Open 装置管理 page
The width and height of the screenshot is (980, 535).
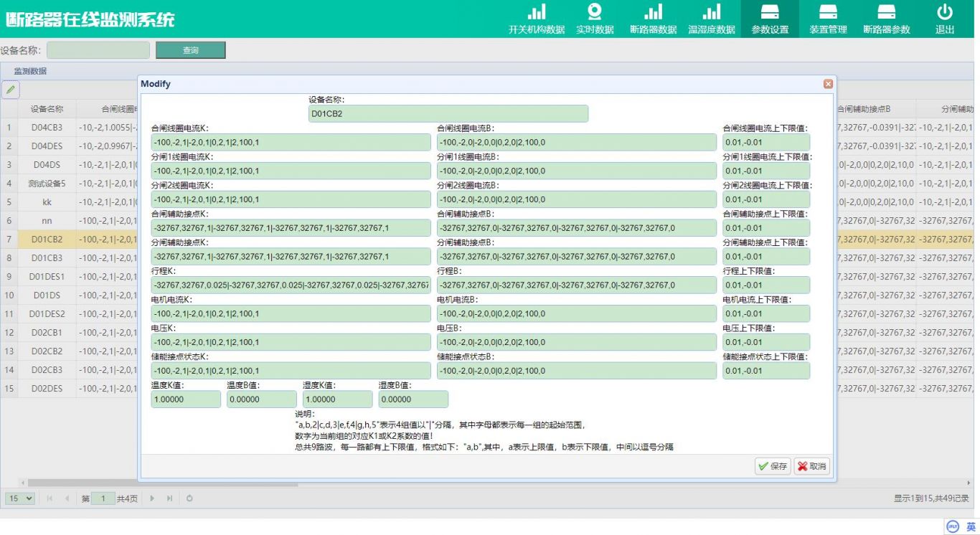click(828, 19)
